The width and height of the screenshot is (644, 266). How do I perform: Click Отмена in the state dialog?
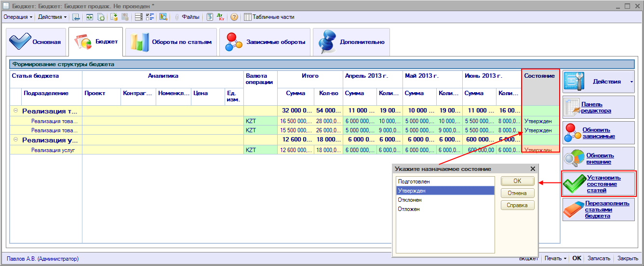[517, 193]
